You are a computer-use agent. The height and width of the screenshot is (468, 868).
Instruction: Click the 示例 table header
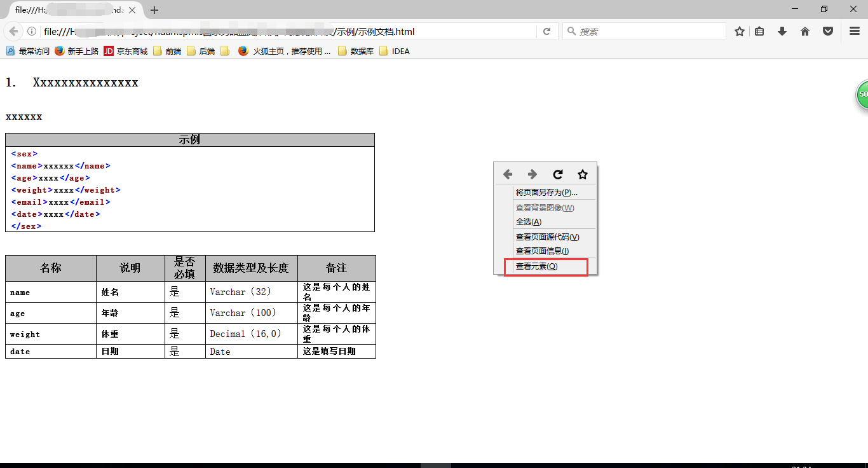190,140
